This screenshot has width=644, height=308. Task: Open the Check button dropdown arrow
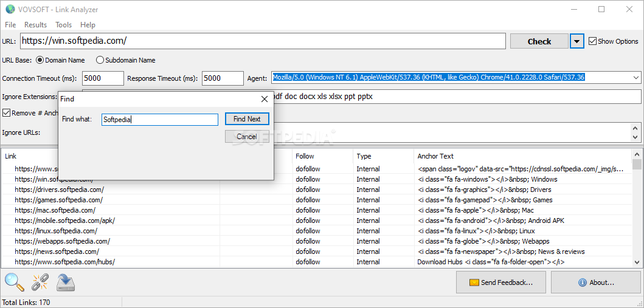tap(577, 41)
